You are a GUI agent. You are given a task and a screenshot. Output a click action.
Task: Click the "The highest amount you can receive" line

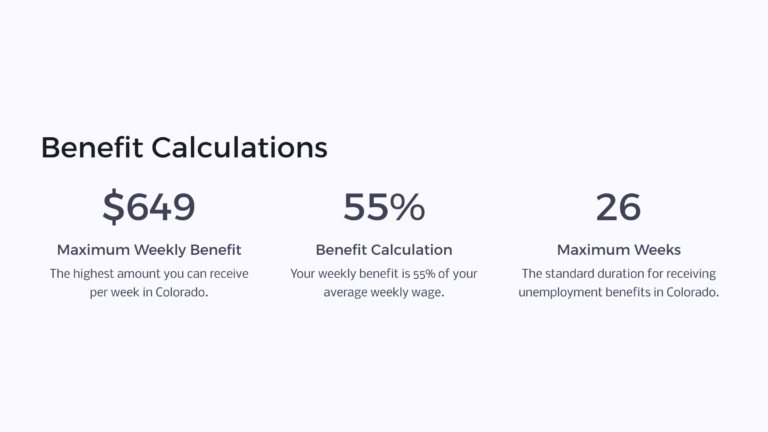pyautogui.click(x=149, y=273)
